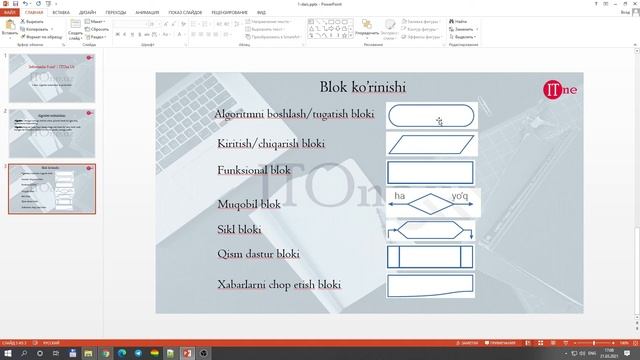
Task: Select slide 1 thumbnail
Action: point(52,78)
